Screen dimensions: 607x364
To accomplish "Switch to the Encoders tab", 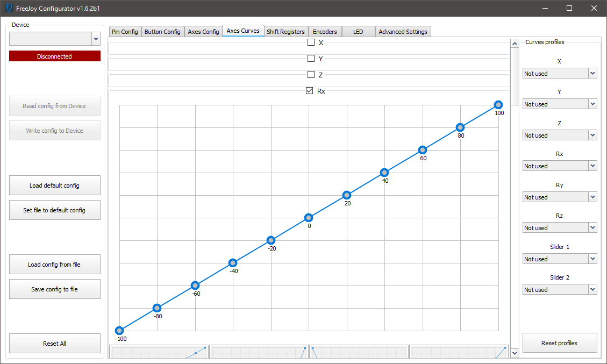I will click(x=325, y=32).
